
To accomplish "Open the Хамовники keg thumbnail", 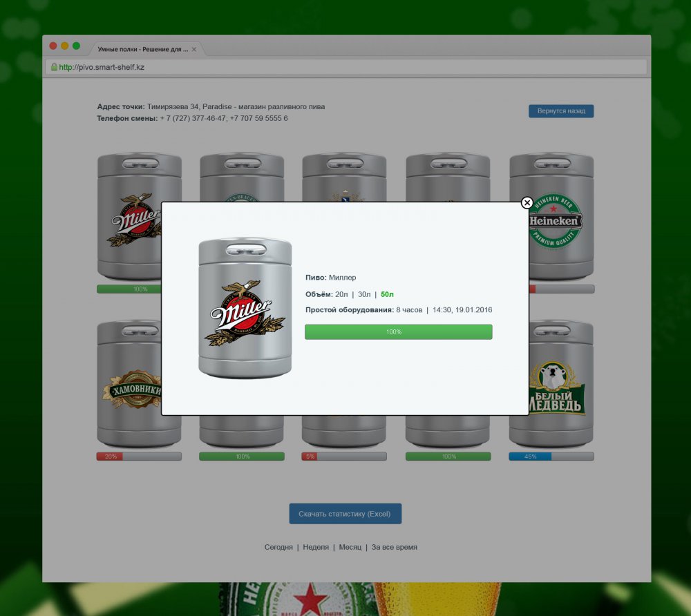I will [x=129, y=383].
